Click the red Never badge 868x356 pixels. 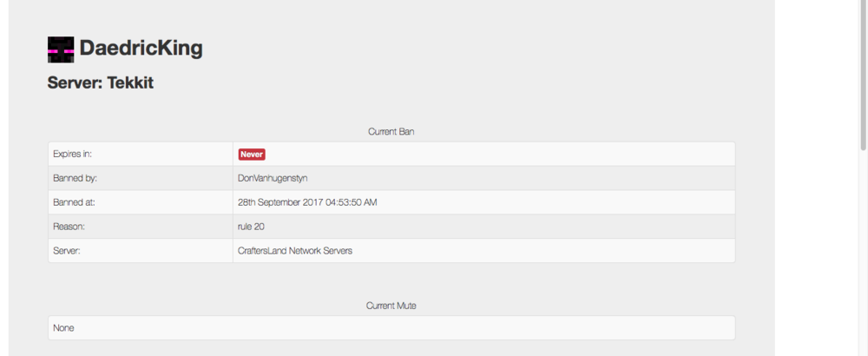coord(252,154)
